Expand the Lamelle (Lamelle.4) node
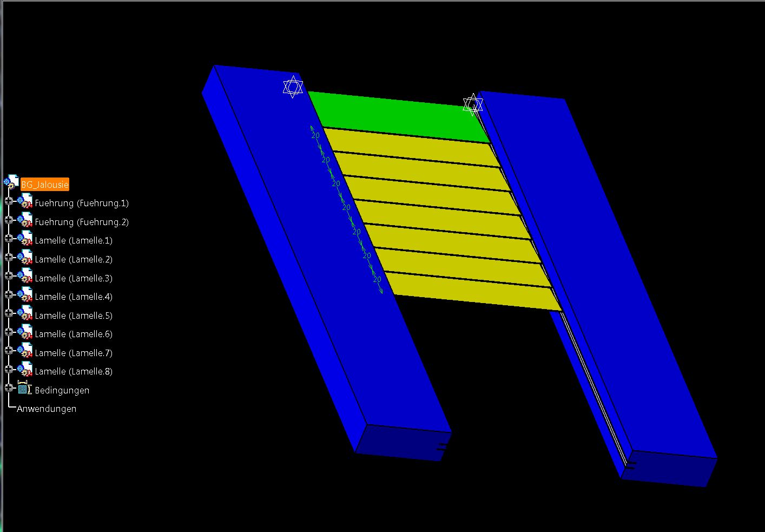 click(8, 294)
